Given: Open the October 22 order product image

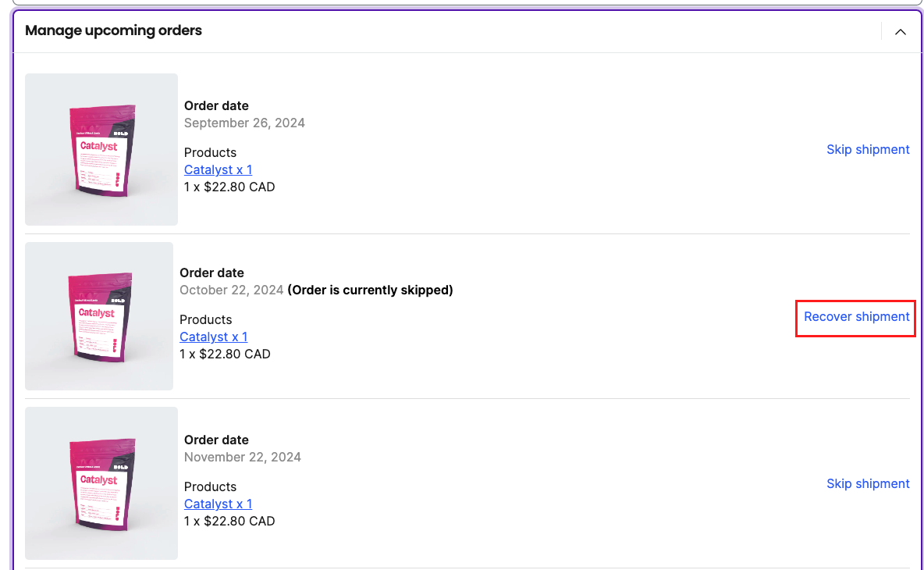Looking at the screenshot, I should [x=99, y=316].
